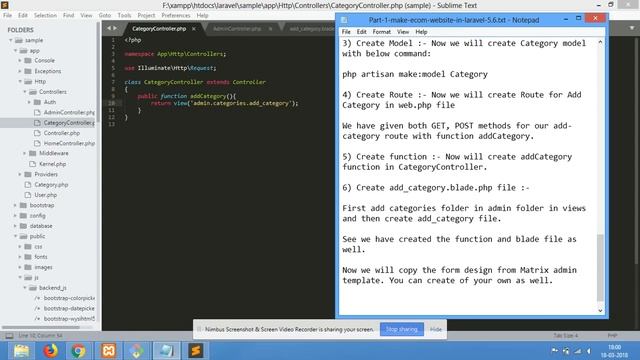
Task: Open Notepad View menu
Action: point(403,32)
